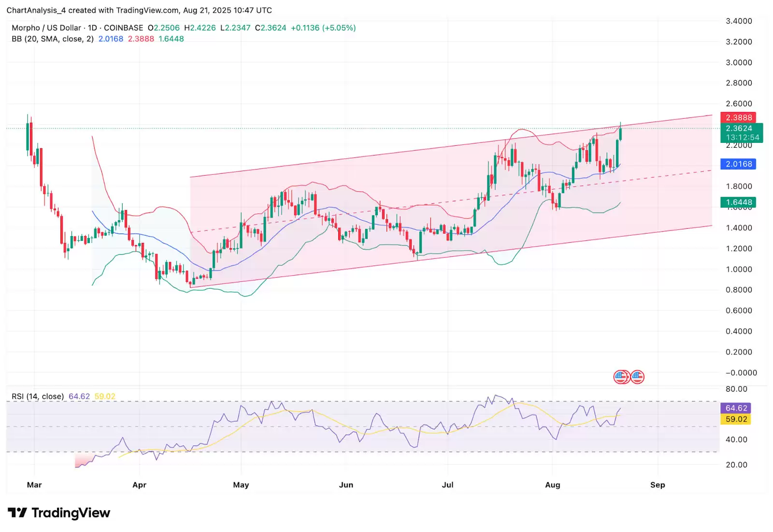The width and height of the screenshot is (773, 532).
Task: Open the BB (20, SMA, close, 2) indicator legend
Action: click(53, 39)
